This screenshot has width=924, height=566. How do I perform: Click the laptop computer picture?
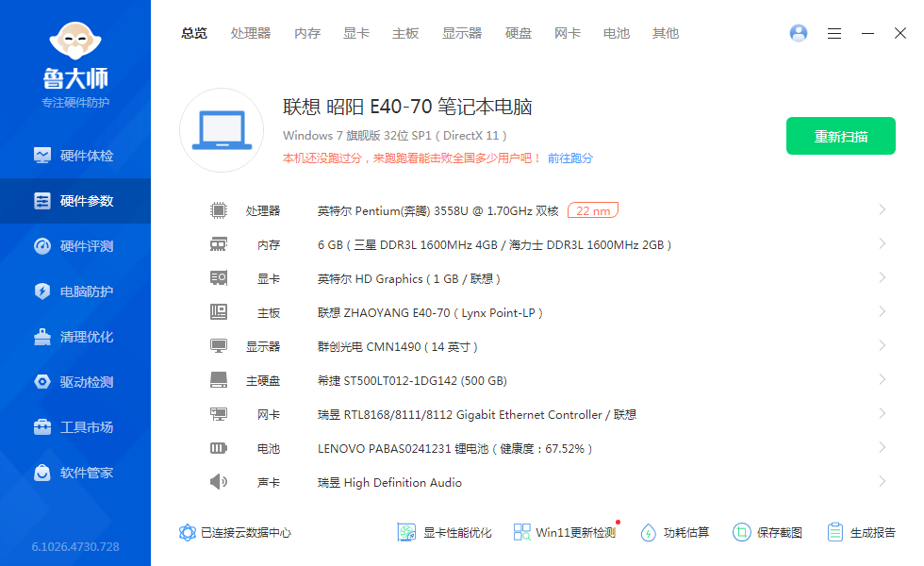point(222,130)
